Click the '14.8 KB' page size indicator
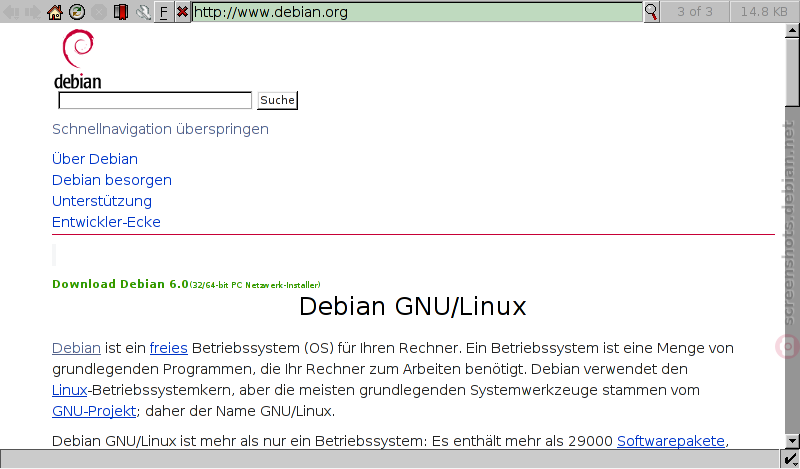The width and height of the screenshot is (800, 469). [764, 12]
